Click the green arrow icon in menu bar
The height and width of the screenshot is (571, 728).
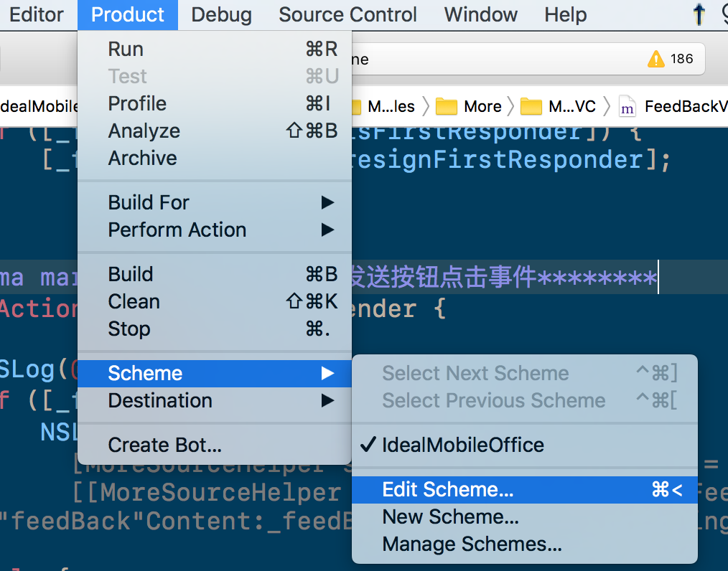pyautogui.click(x=699, y=14)
